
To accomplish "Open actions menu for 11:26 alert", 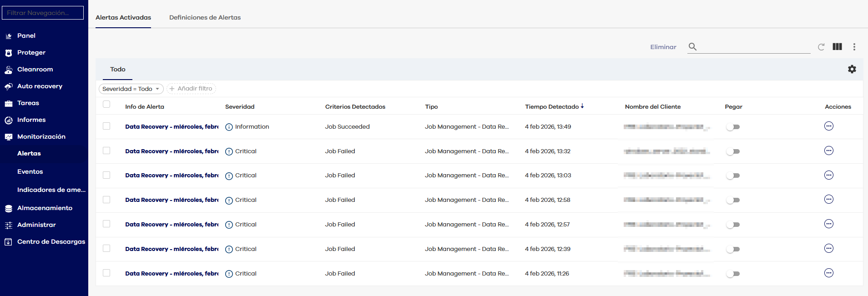I will (x=828, y=273).
